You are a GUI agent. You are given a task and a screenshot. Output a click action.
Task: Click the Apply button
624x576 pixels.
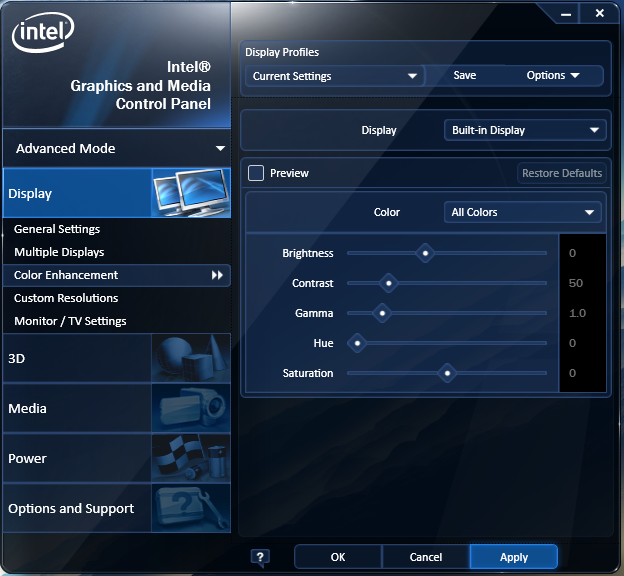[x=514, y=557]
